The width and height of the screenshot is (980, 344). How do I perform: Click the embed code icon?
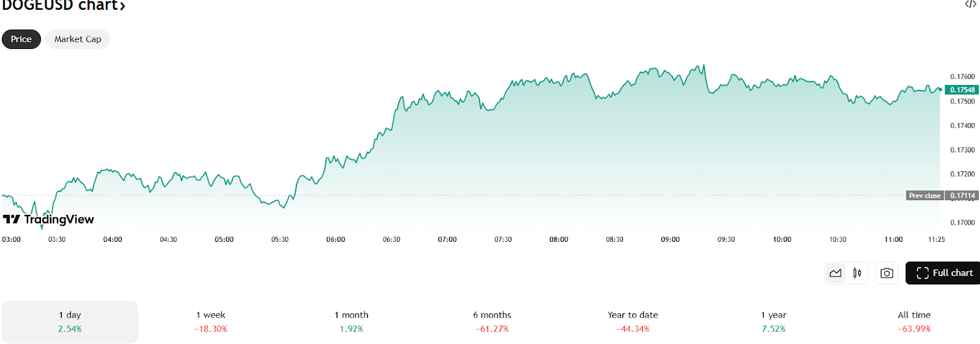point(970,4)
